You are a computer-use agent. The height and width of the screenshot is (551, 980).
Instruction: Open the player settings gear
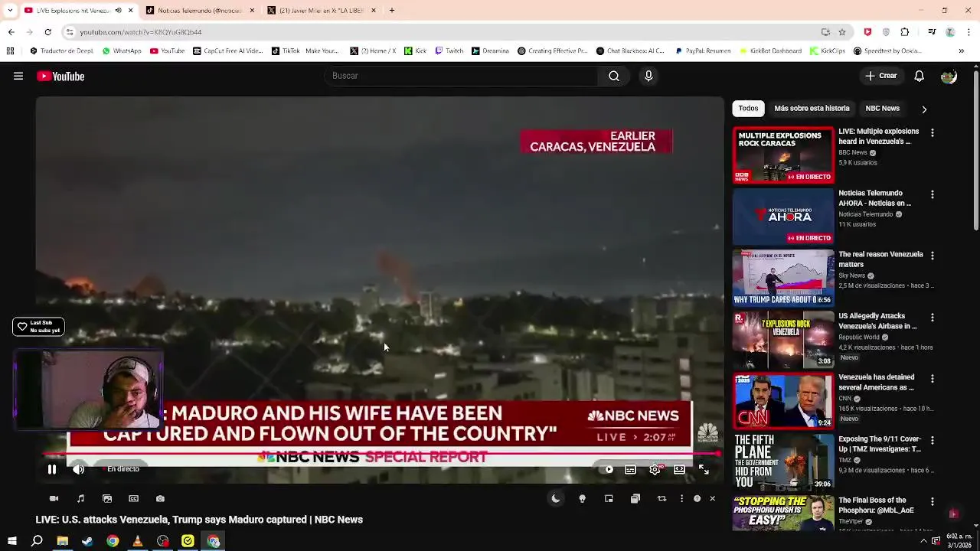pyautogui.click(x=655, y=469)
